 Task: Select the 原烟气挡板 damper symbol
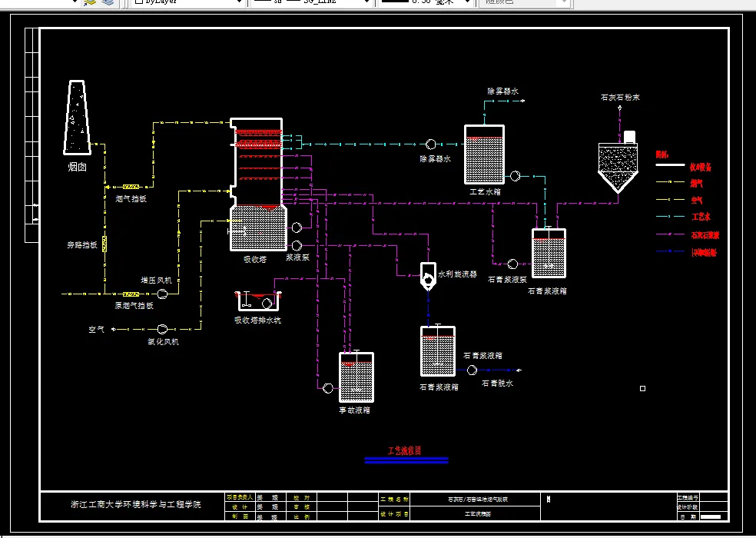[131, 294]
